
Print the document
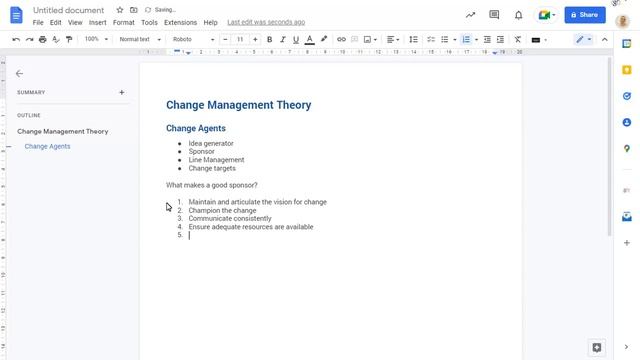pyautogui.click(x=42, y=40)
